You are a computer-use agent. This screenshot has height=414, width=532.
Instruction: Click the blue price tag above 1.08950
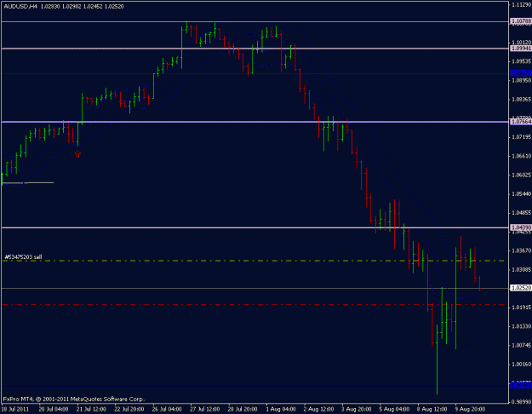[x=521, y=73]
